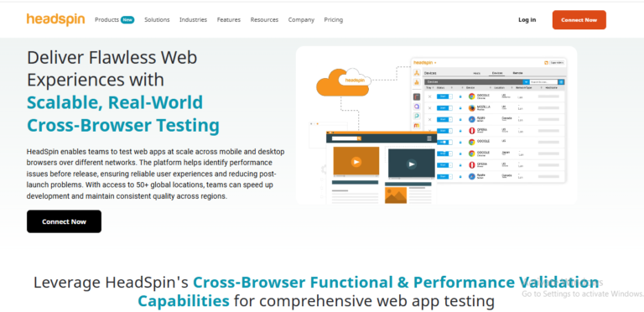The height and width of the screenshot is (312, 644).
Task: Click the Log in link
Action: [527, 19]
